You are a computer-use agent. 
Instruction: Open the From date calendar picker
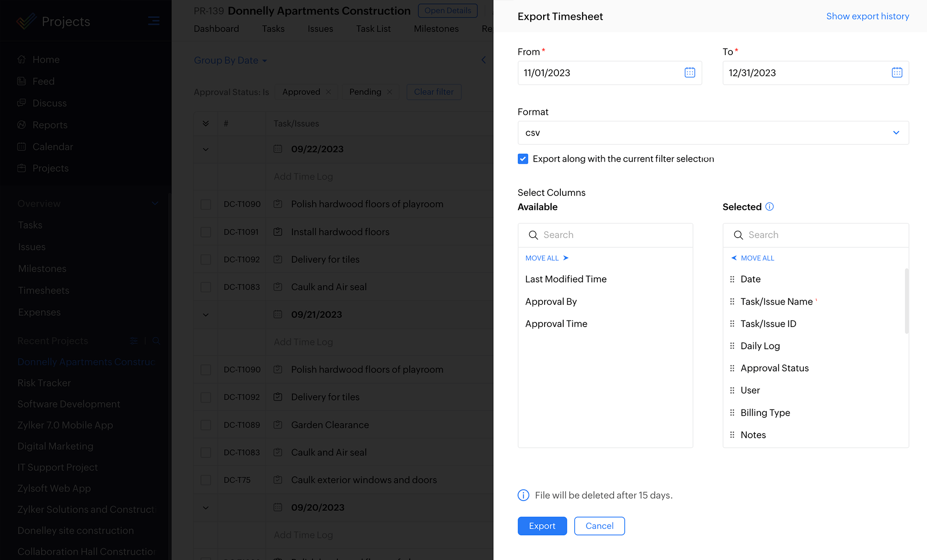[690, 72]
